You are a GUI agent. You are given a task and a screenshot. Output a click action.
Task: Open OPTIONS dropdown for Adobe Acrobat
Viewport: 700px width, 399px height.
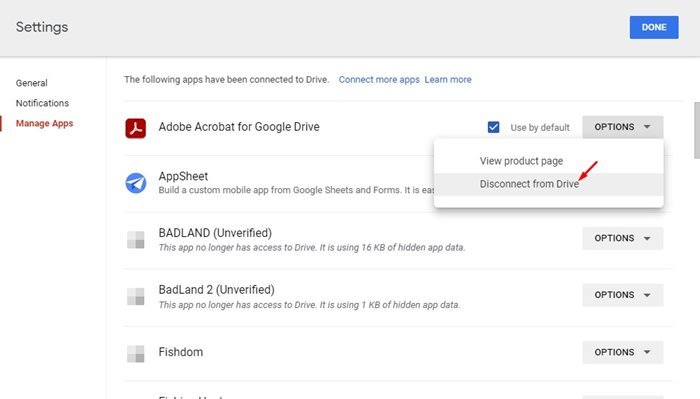click(x=623, y=127)
